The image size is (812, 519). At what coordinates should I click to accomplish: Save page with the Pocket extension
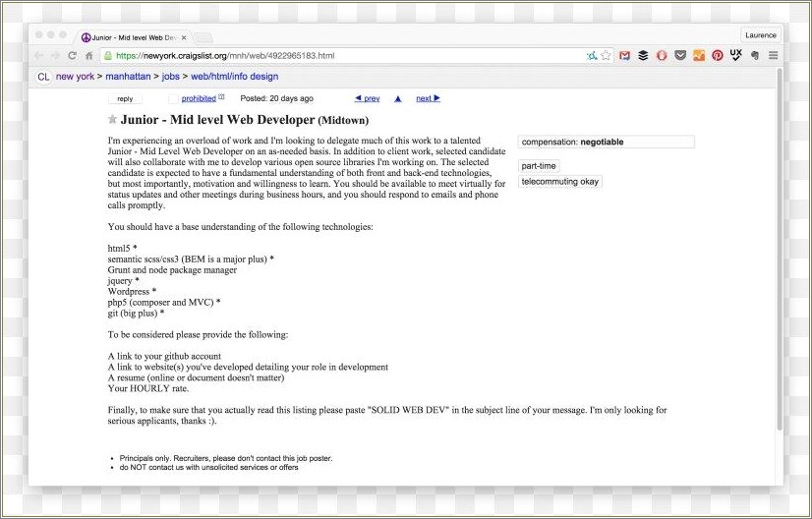(680, 55)
